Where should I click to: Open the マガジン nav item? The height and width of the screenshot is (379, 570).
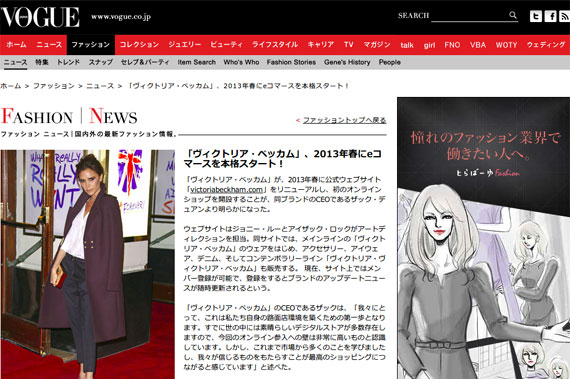(377, 45)
